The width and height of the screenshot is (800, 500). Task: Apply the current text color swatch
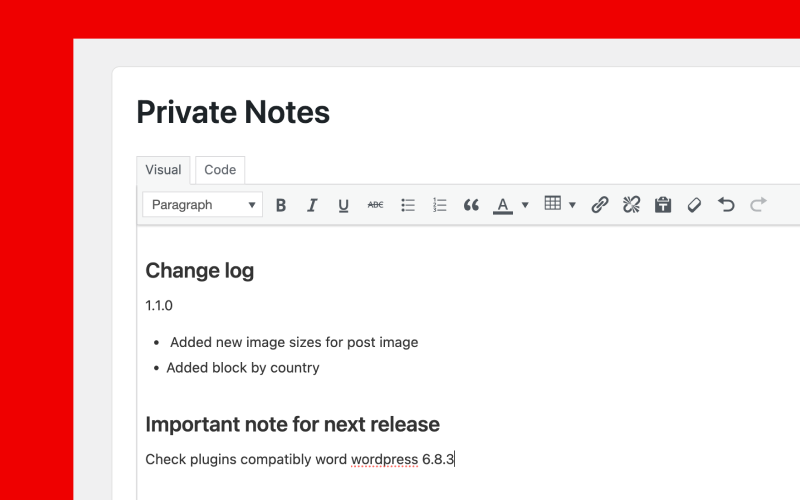(503, 205)
